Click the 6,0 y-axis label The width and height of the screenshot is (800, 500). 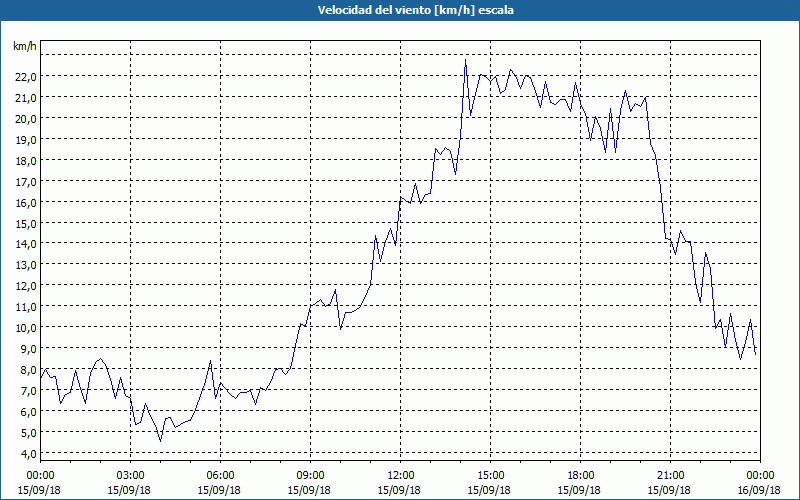(28, 411)
